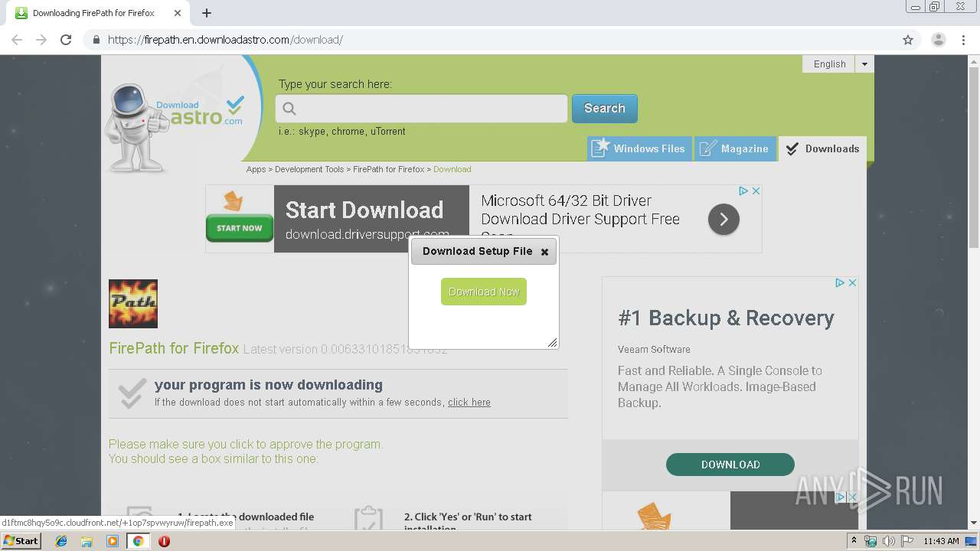Open Internet Explorer from the taskbar

(x=61, y=541)
